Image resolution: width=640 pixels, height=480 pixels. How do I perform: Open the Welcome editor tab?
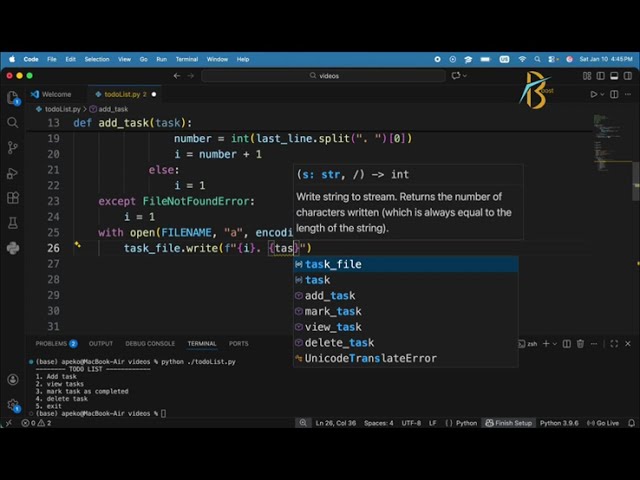[51, 94]
